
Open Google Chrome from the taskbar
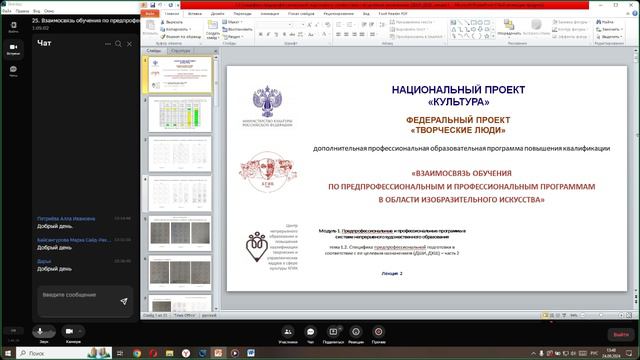[x=137, y=353]
